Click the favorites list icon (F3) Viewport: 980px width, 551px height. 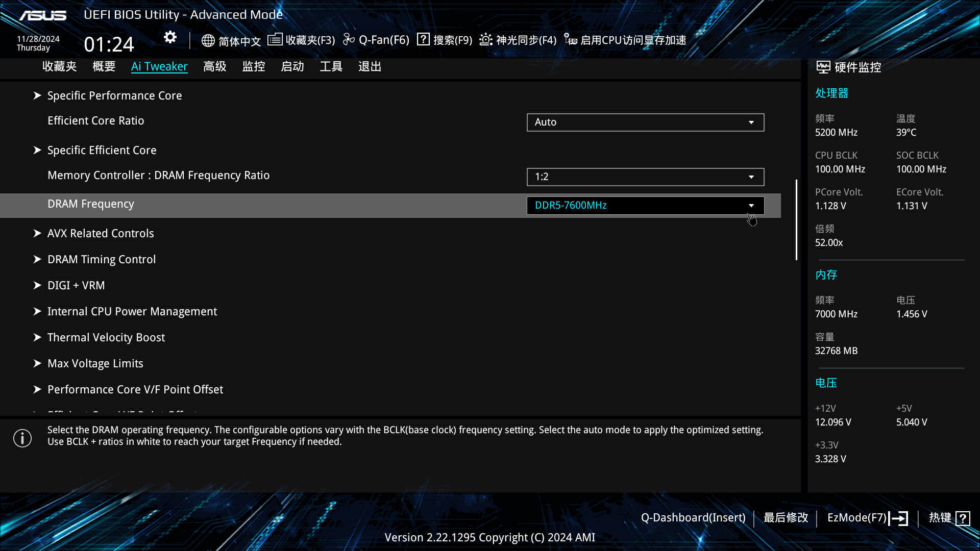coord(275,39)
